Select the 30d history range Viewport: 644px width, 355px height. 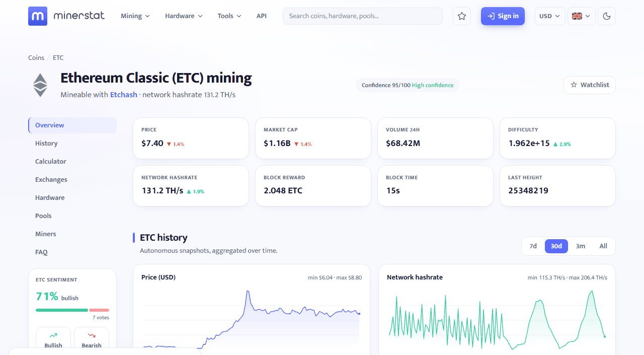pos(556,246)
